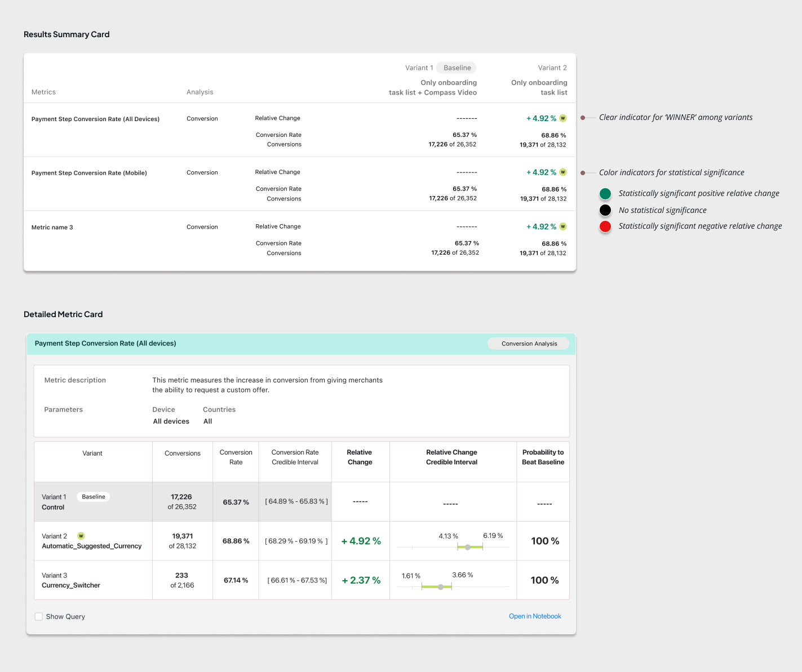Click the All devices value under Device
The height and width of the screenshot is (672, 802).
click(x=171, y=421)
